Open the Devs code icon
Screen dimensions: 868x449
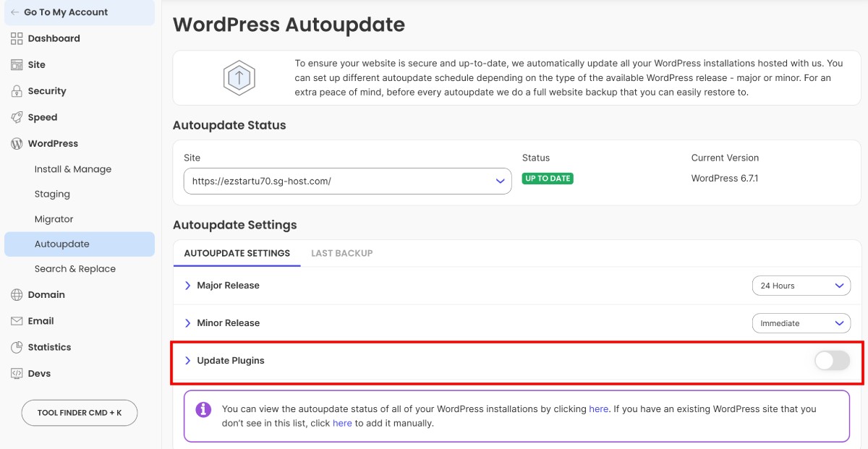16,373
